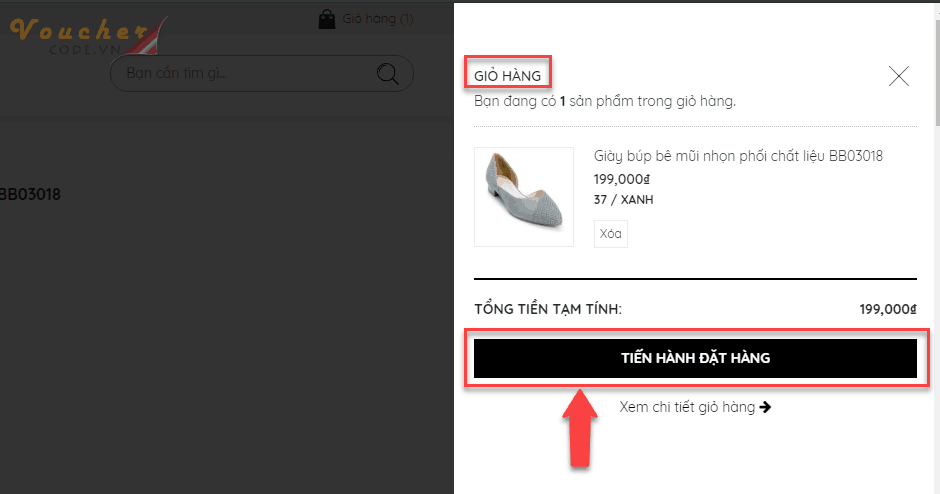
Task: Click the red upward arrow annotation
Action: pos(580,428)
